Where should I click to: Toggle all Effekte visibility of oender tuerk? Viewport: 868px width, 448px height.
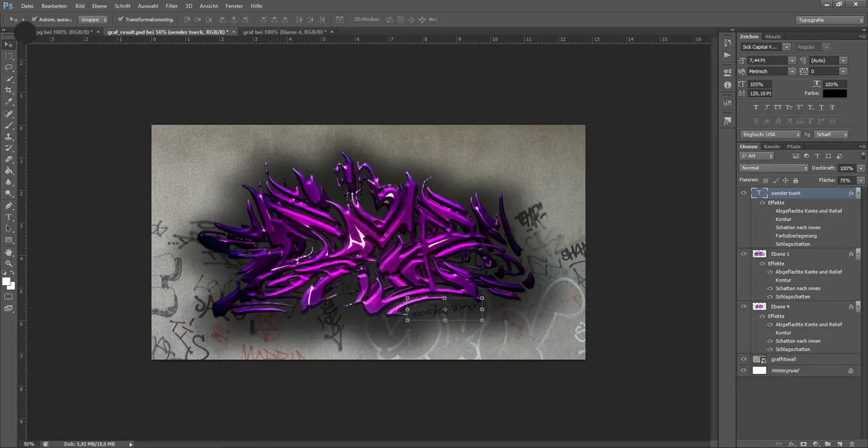point(762,203)
